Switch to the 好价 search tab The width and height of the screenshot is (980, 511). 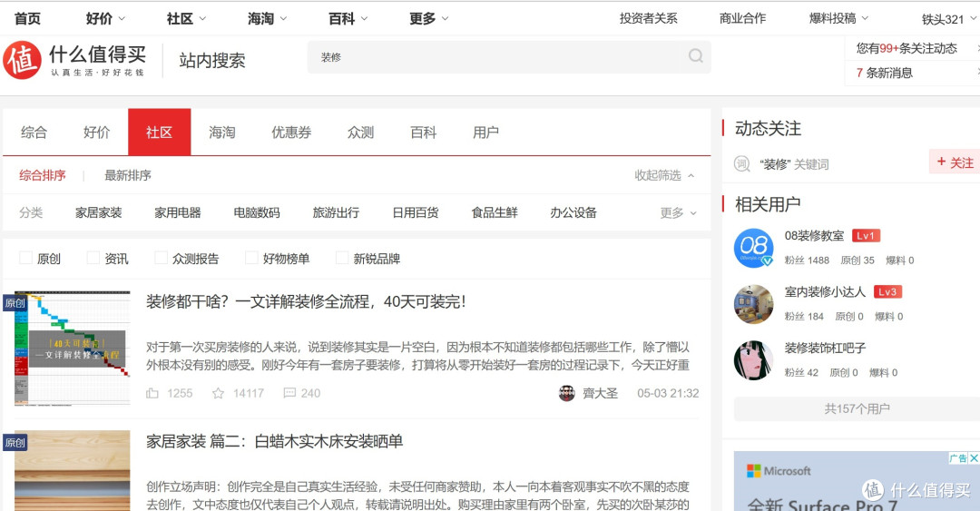(96, 132)
